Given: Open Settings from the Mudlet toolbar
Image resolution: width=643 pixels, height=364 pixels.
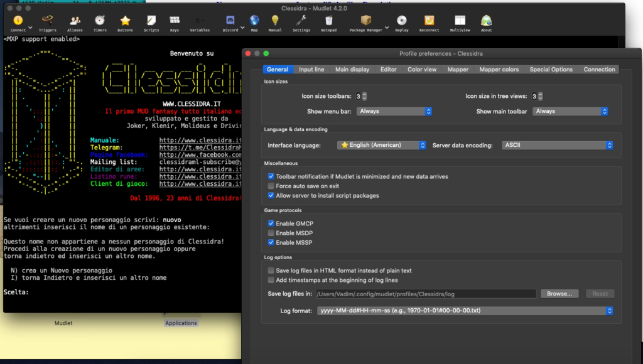Looking at the screenshot, I should coord(301,23).
